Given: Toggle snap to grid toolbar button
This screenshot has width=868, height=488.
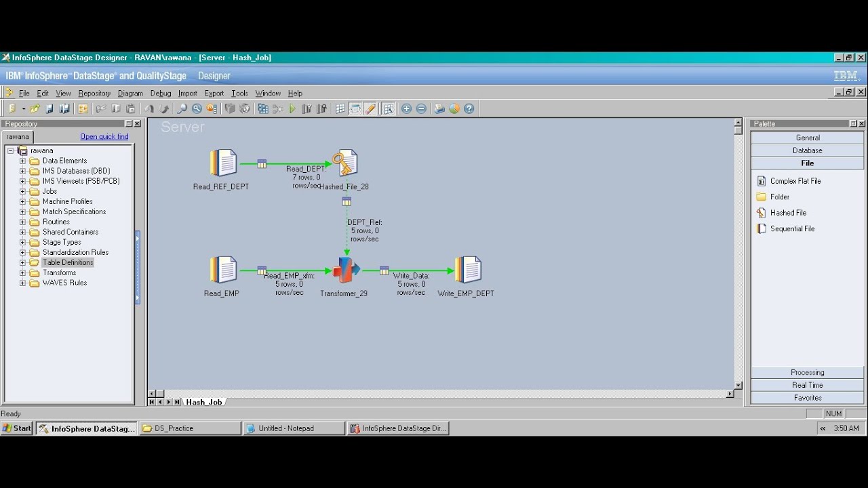Looking at the screenshot, I should coord(389,108).
